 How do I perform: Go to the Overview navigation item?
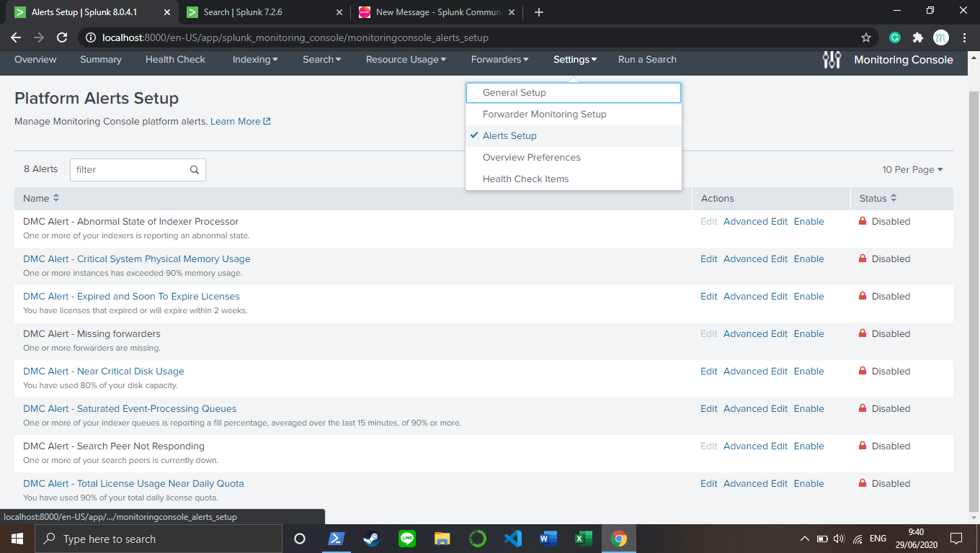[35, 60]
